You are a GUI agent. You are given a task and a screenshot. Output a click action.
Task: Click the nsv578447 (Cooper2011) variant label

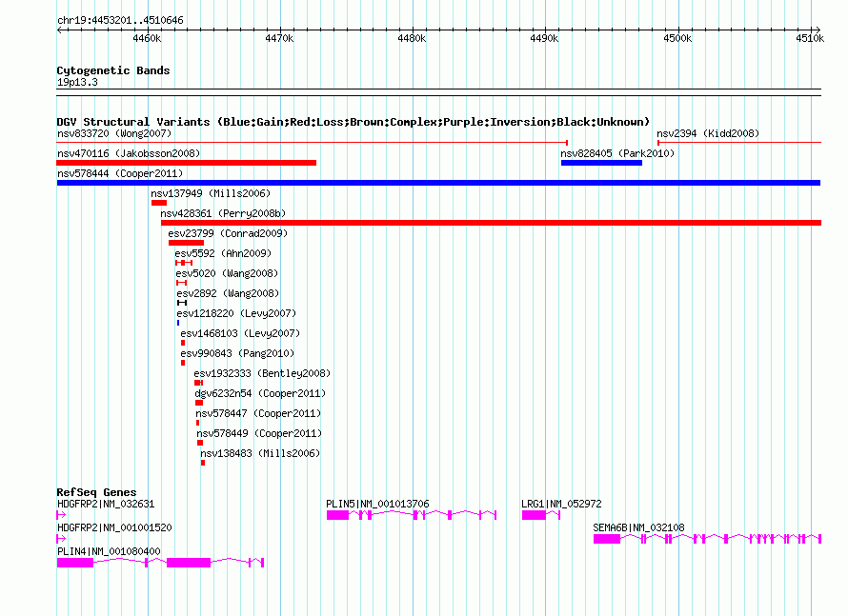[x=258, y=413]
